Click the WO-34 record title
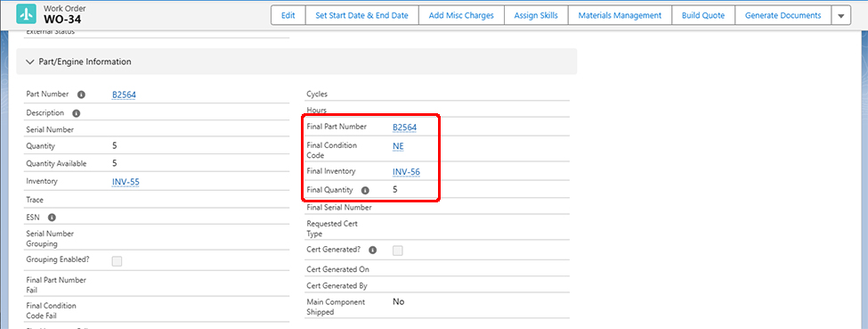The width and height of the screenshot is (868, 329). (x=63, y=20)
